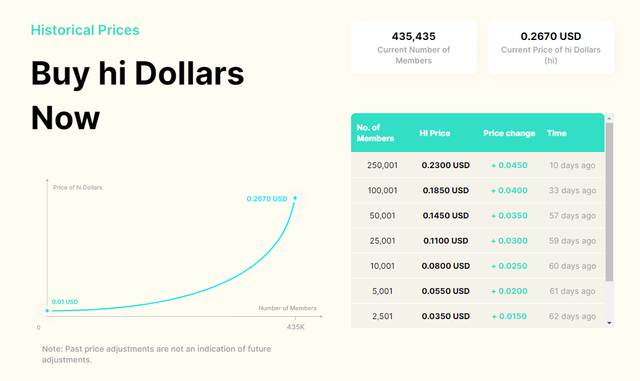Click the Price change column header

pos(509,133)
